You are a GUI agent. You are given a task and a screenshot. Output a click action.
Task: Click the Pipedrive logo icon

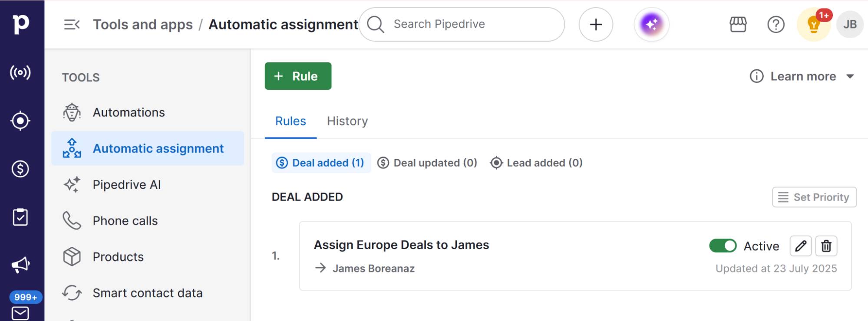tap(21, 24)
